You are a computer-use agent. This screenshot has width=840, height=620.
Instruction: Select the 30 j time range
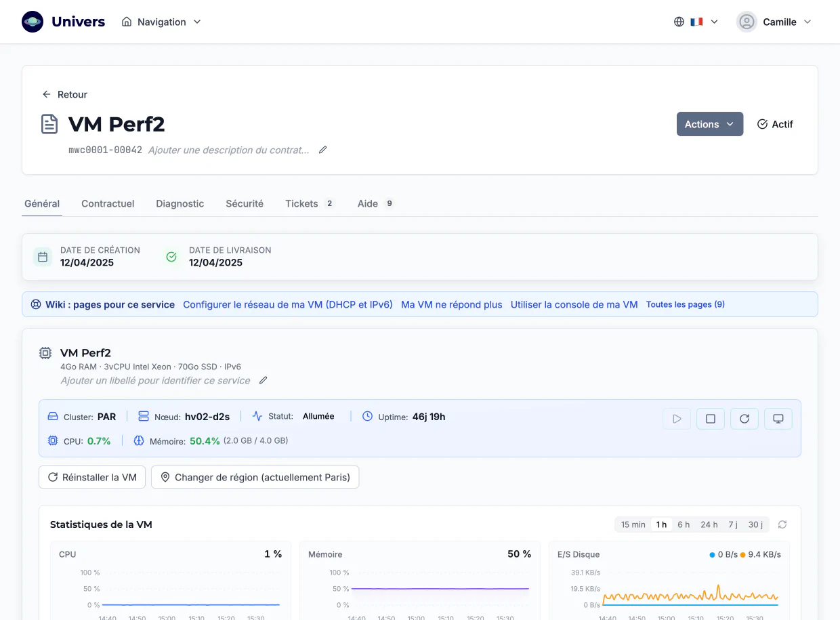[755, 524]
